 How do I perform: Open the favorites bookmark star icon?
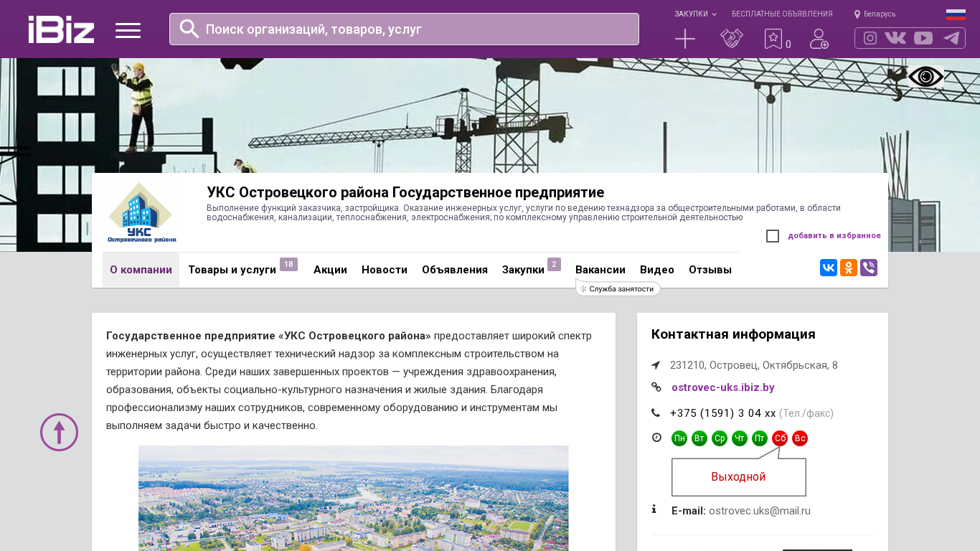(773, 39)
